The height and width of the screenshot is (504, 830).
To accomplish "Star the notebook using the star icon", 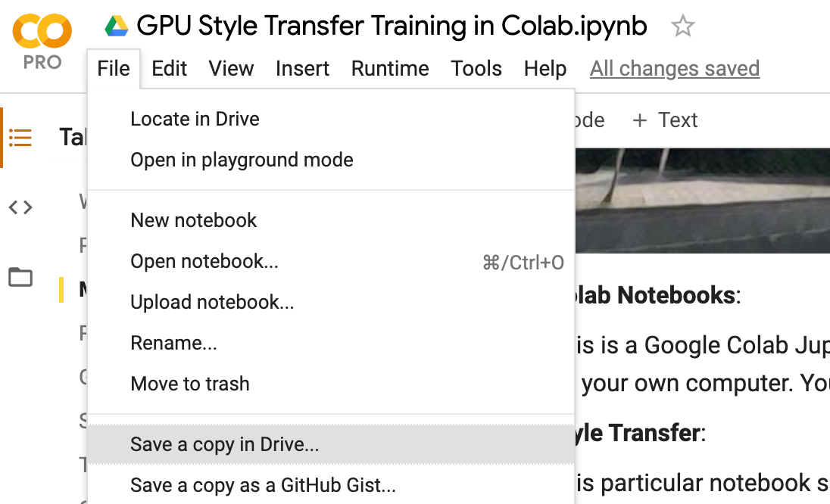I will pos(682,25).
